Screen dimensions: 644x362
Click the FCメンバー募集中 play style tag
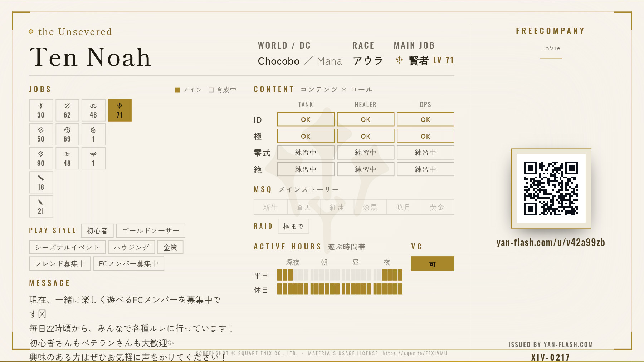click(x=129, y=264)
